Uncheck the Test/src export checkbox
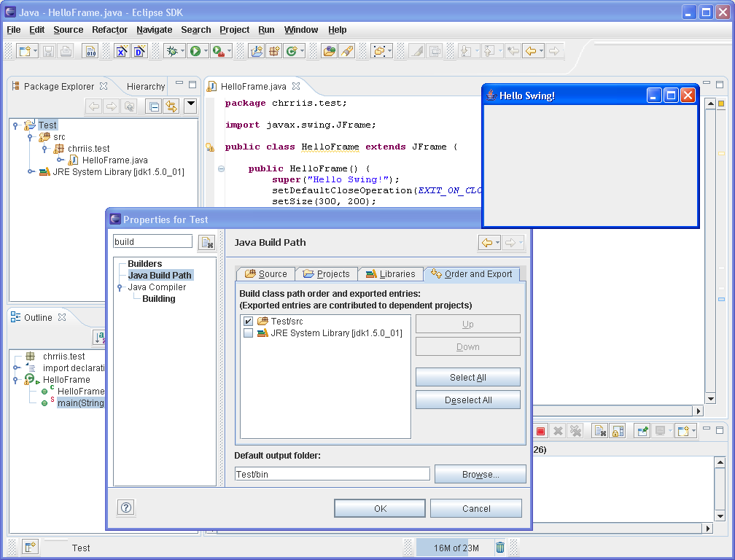Screen dimensions: 735x560 249,322
